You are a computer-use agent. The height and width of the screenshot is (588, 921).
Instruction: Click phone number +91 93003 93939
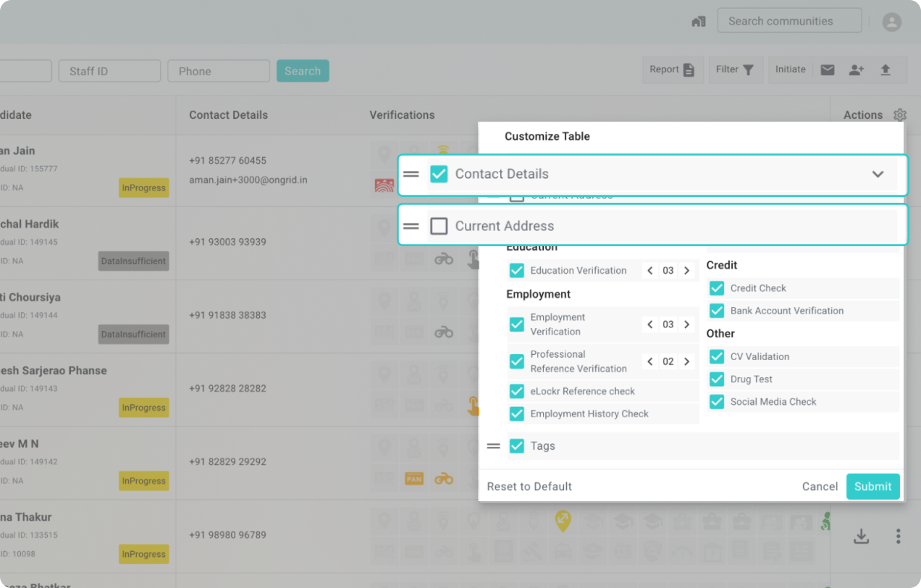[x=227, y=242]
